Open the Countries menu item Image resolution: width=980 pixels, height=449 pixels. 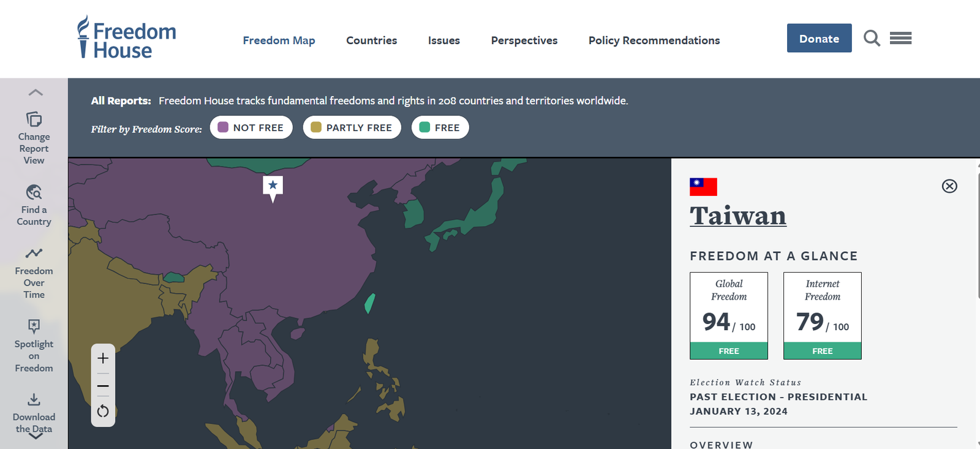pos(371,40)
